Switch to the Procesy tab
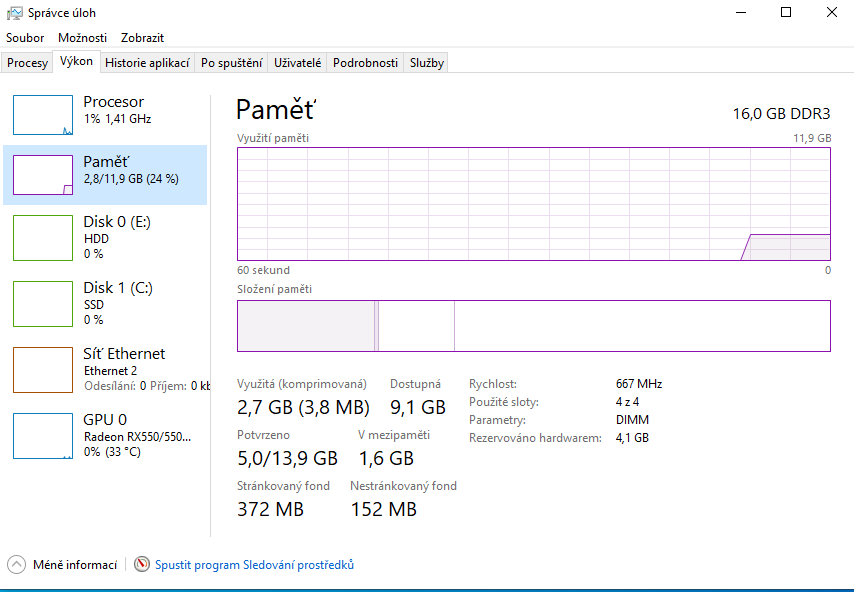This screenshot has height=594, width=854. click(x=27, y=63)
